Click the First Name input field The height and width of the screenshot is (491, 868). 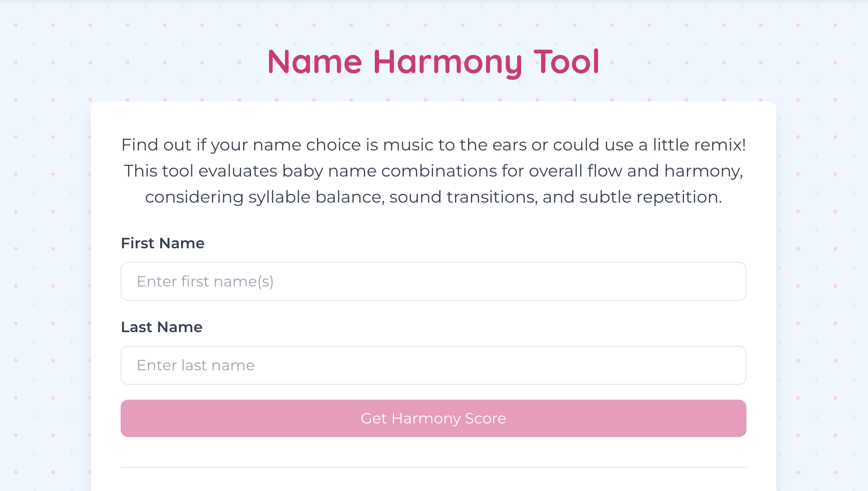(x=434, y=281)
